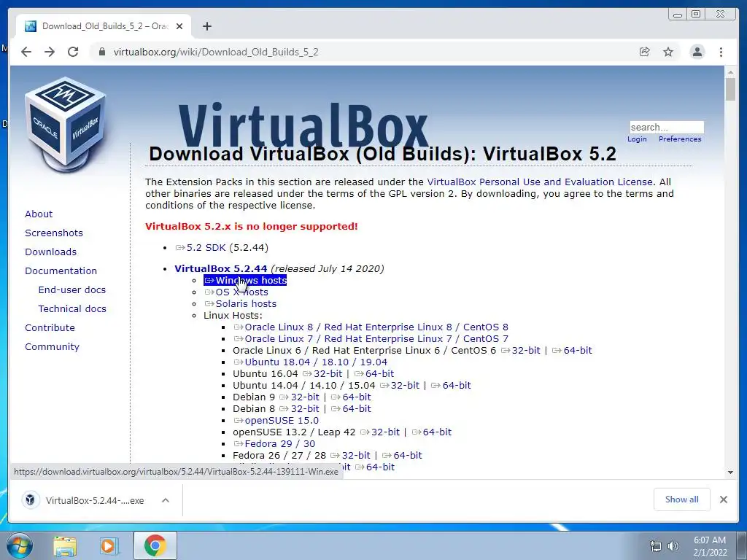Open the Chrome profile icon
The image size is (747, 560).
pos(697,52)
